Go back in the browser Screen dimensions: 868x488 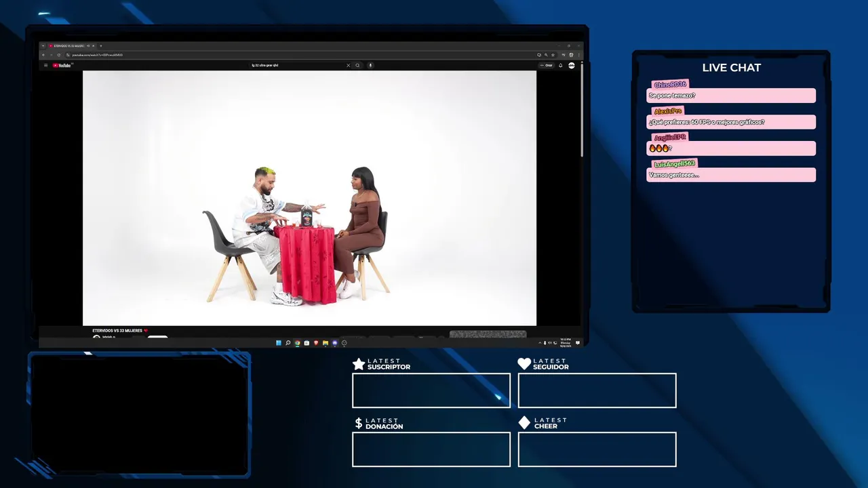pos(43,55)
